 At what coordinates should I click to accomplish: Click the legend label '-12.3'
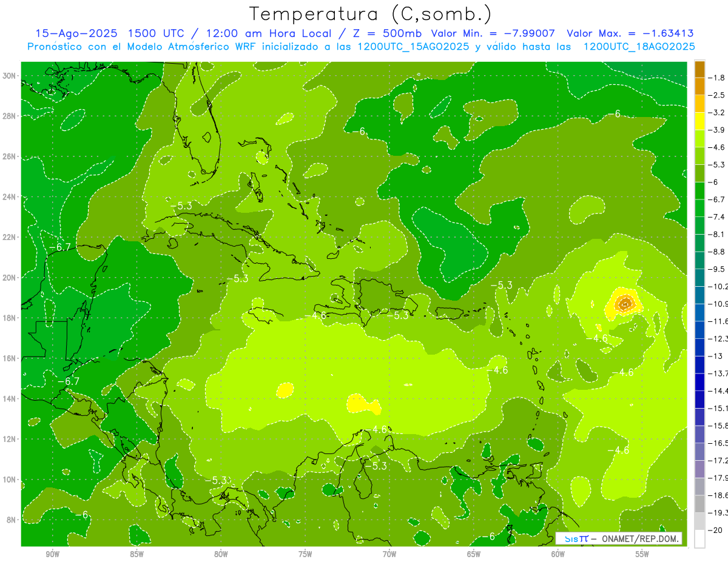(x=718, y=338)
